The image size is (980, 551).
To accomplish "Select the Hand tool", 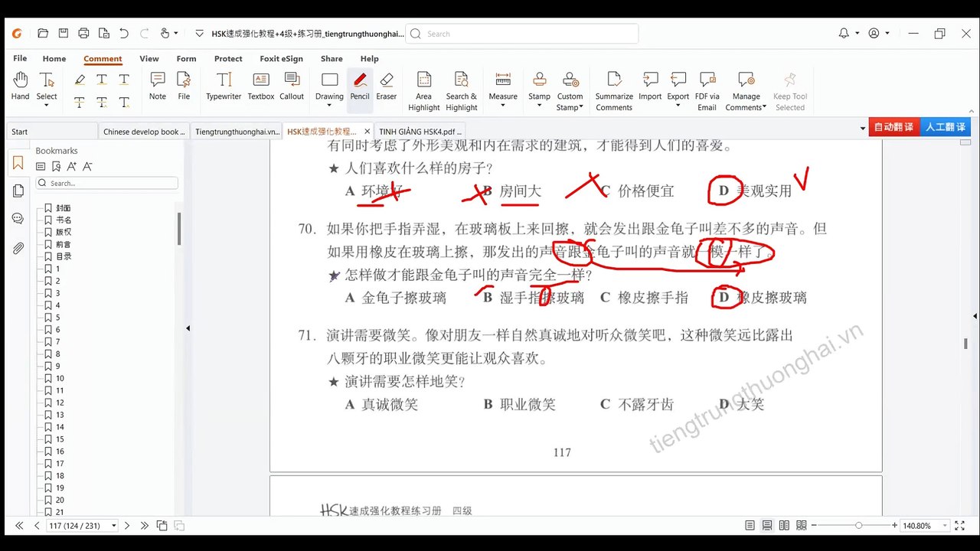I will [20, 86].
